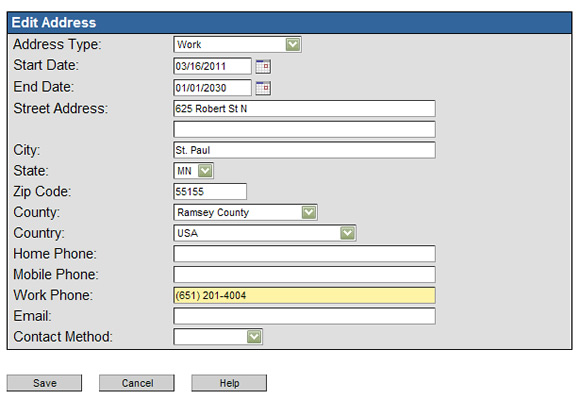
Task: Click the highlighted Work Phone field
Action: point(304,295)
